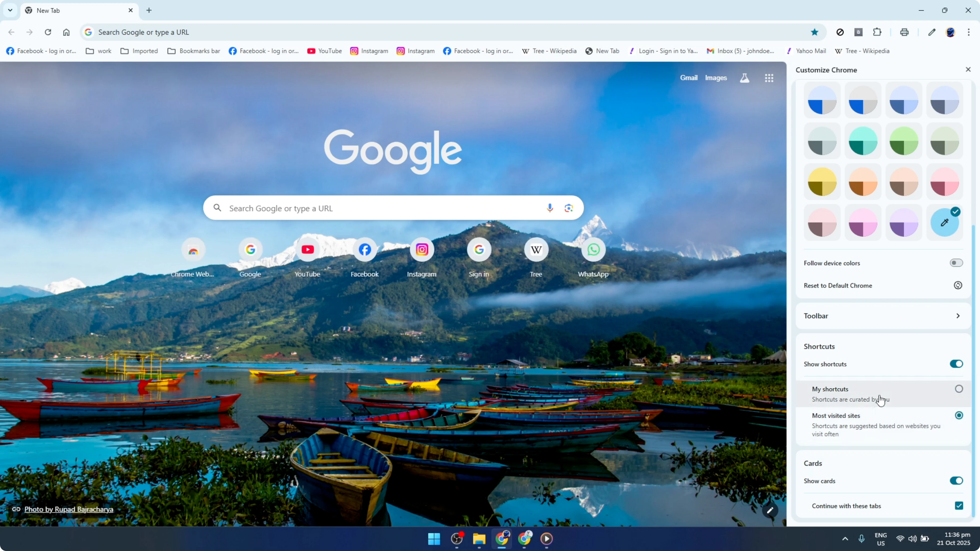The height and width of the screenshot is (551, 980).
Task: Open the Windows Start menu
Action: tap(434, 538)
